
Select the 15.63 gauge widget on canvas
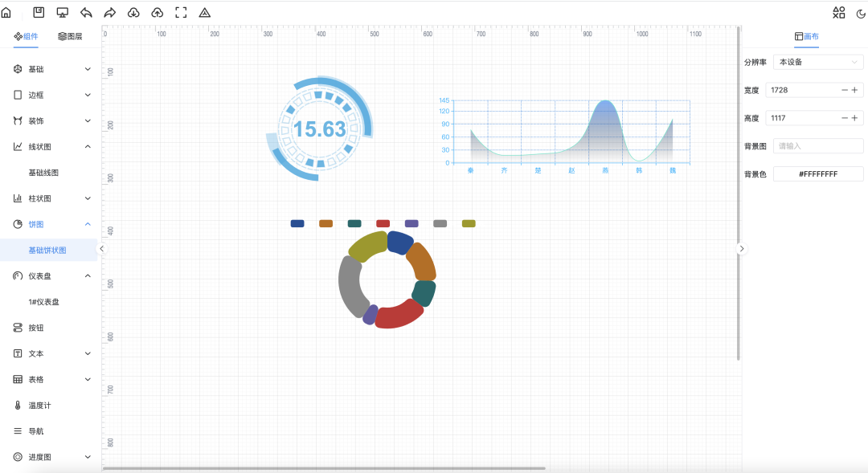pyautogui.click(x=319, y=129)
